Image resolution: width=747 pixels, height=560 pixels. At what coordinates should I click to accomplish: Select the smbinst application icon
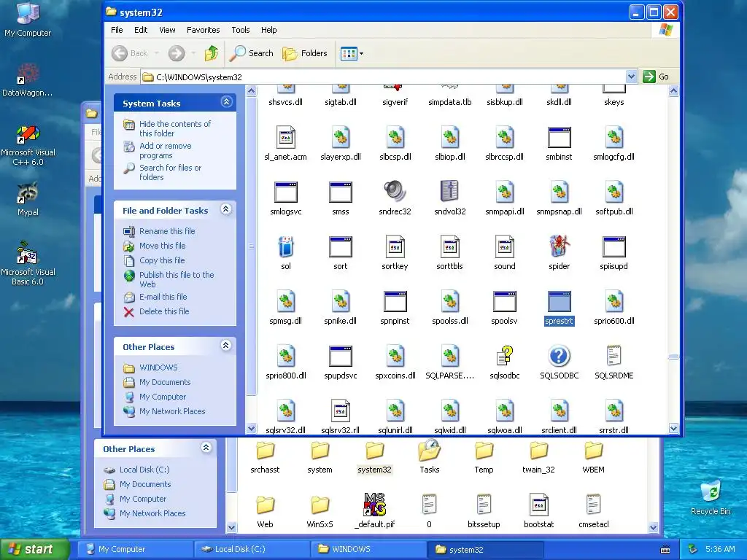click(560, 138)
